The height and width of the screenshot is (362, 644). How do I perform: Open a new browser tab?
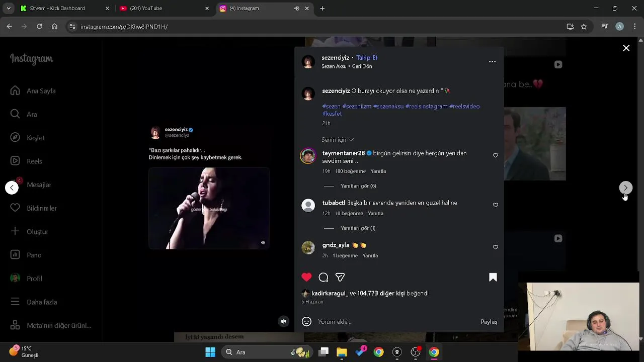click(x=323, y=8)
